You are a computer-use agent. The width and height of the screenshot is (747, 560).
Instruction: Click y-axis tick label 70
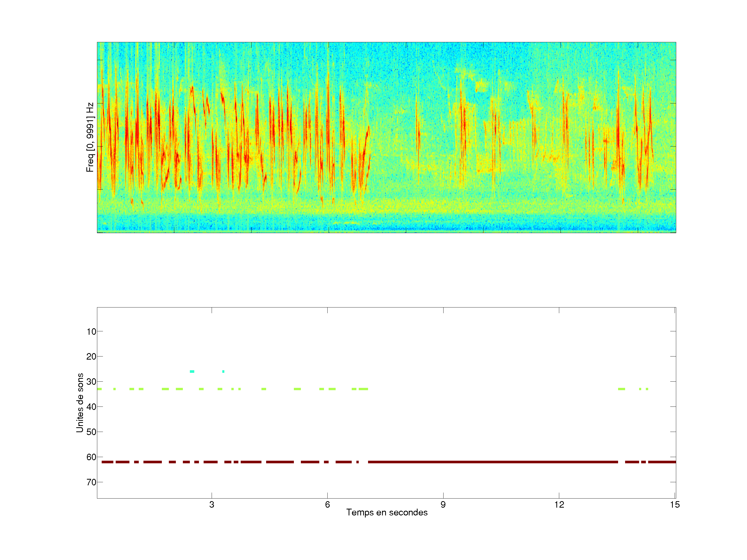[x=91, y=482]
